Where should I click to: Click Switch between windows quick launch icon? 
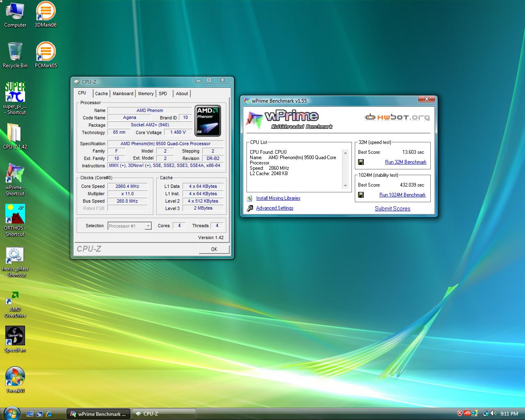point(39,414)
